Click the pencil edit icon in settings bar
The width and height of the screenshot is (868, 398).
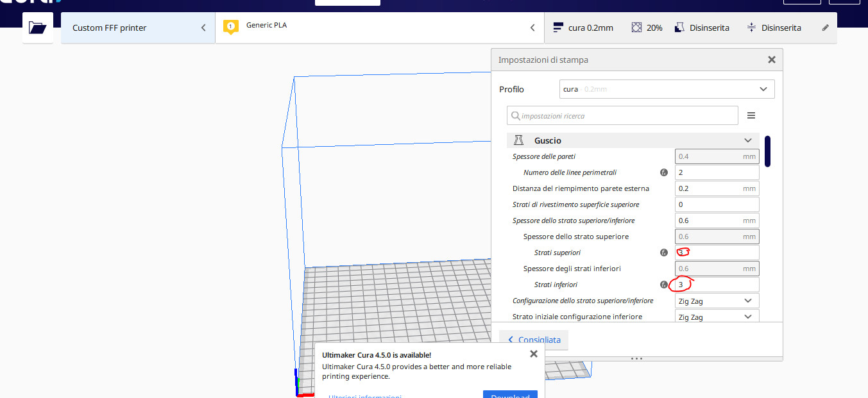pyautogui.click(x=826, y=28)
